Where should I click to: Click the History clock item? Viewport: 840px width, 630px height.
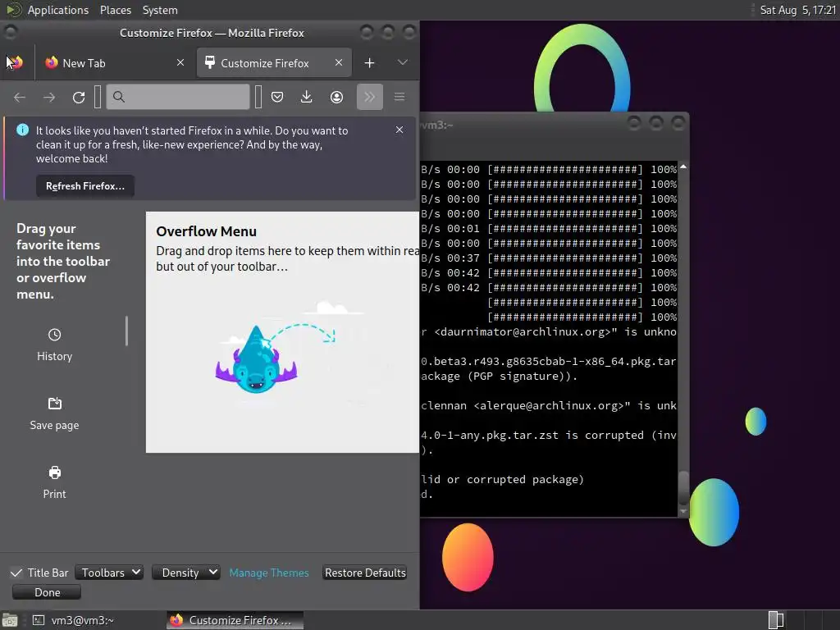[x=55, y=345]
